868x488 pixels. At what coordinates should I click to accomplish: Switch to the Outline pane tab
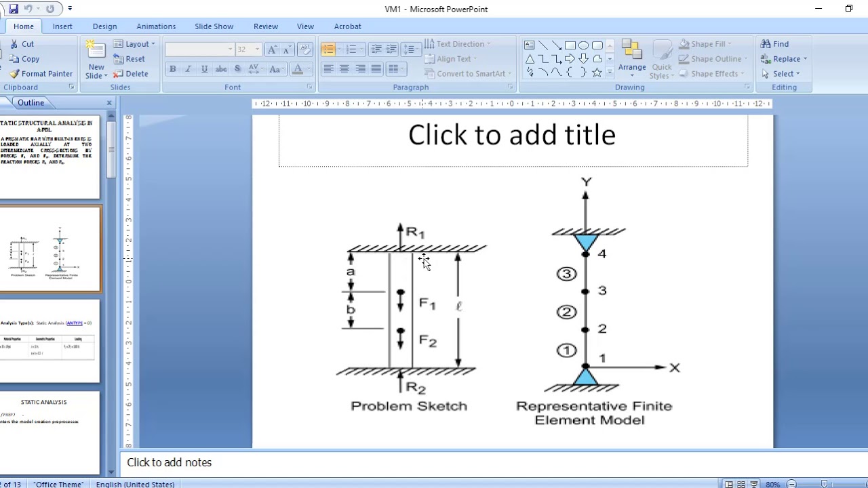pos(31,102)
